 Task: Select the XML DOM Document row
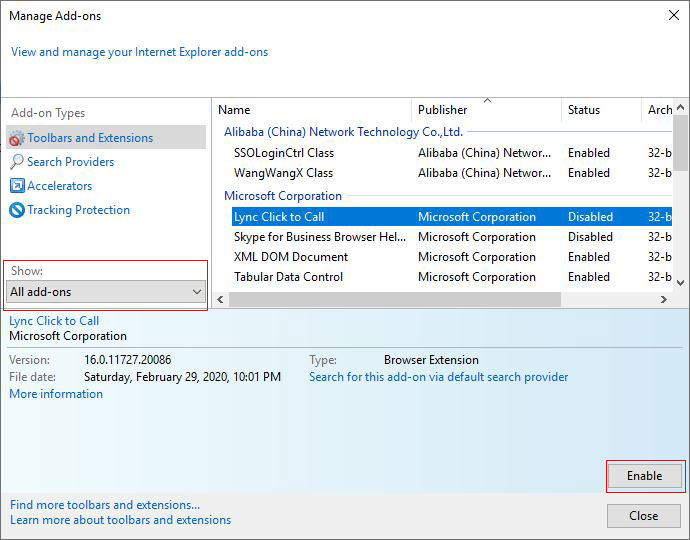click(x=452, y=257)
